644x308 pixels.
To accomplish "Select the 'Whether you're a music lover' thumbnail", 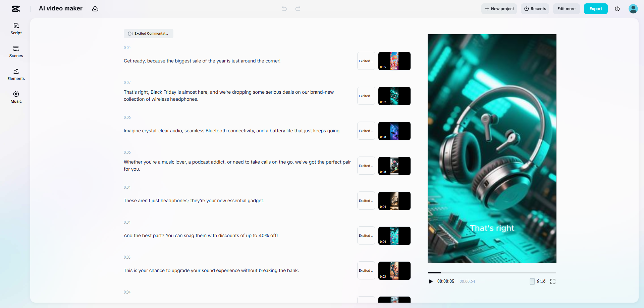I will coord(394,166).
